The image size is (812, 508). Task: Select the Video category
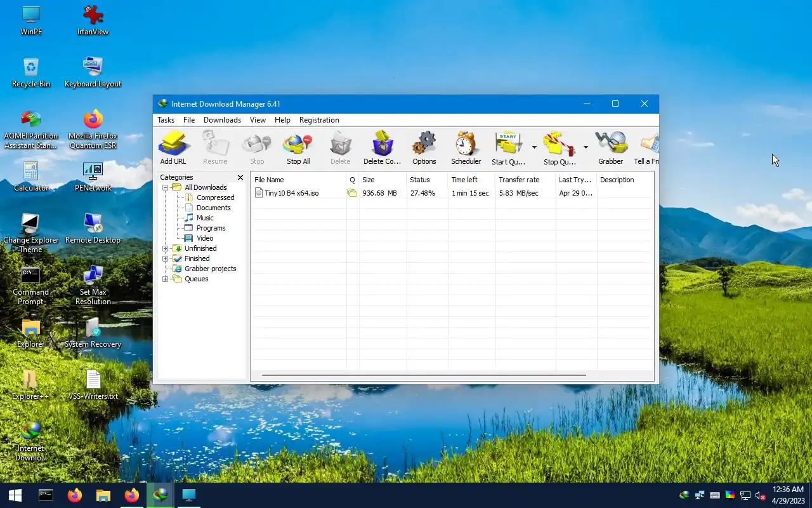[205, 238]
